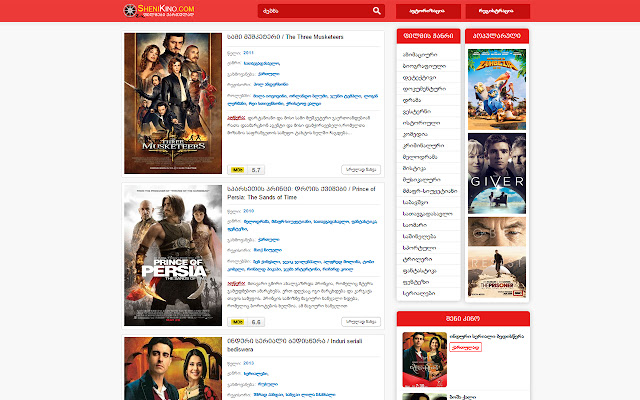Click translation link of Three Musketeers
The height and width of the screenshot is (400, 640).
pos(269,74)
